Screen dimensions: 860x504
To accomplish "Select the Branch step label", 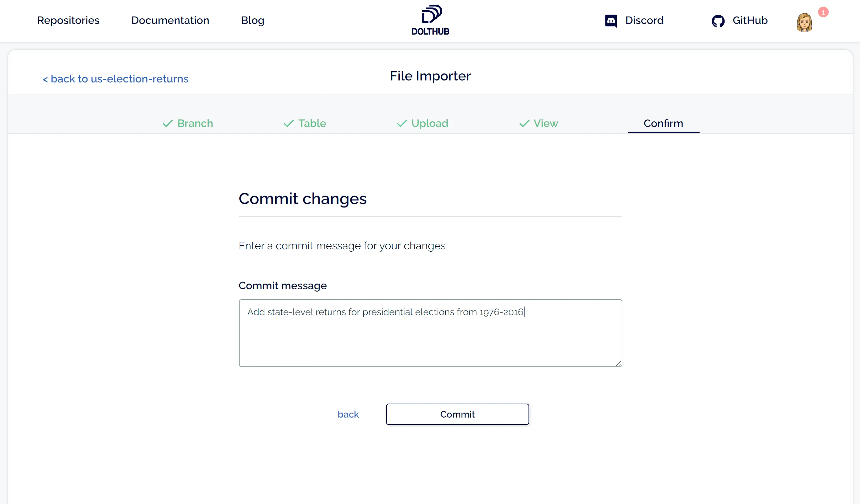I will [x=195, y=123].
